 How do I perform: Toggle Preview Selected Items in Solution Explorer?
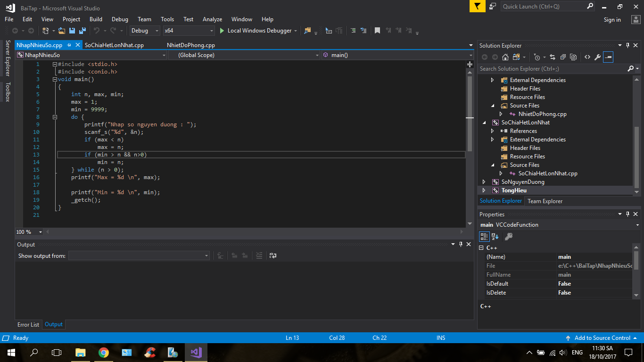tap(608, 57)
